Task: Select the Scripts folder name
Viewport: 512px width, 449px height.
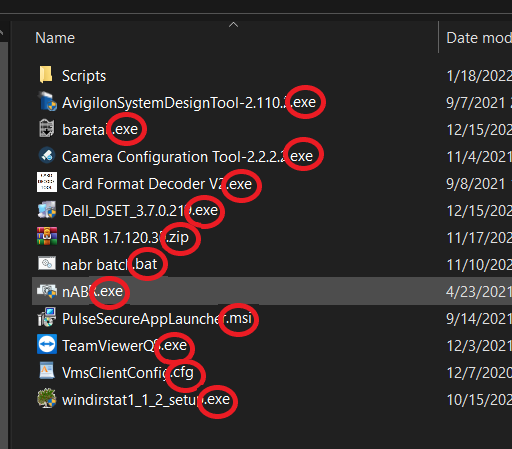Action: (84, 76)
